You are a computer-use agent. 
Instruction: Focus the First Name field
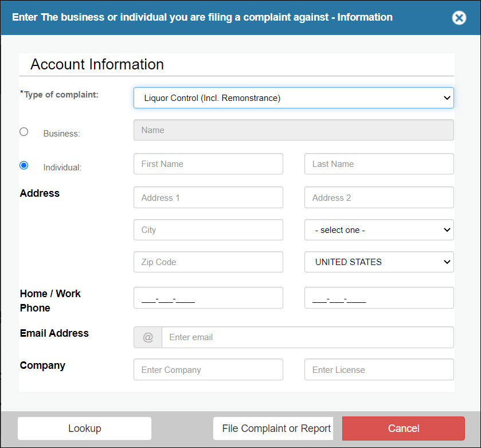(208, 164)
